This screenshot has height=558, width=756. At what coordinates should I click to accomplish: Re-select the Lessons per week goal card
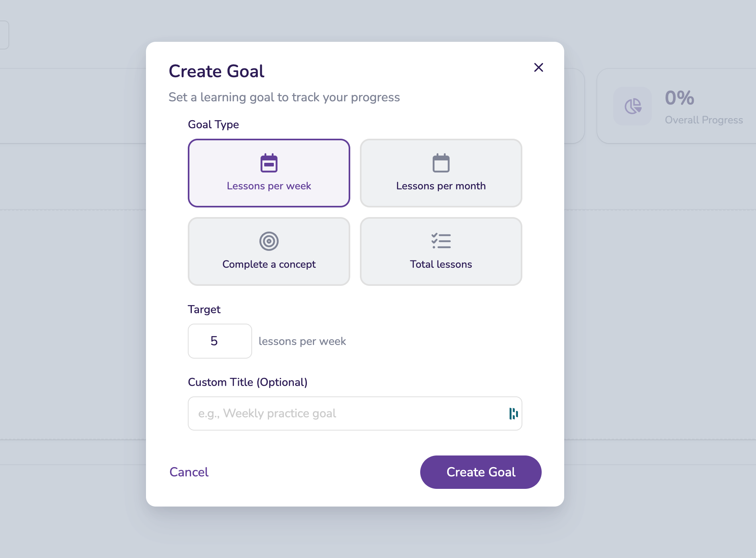[x=269, y=173]
